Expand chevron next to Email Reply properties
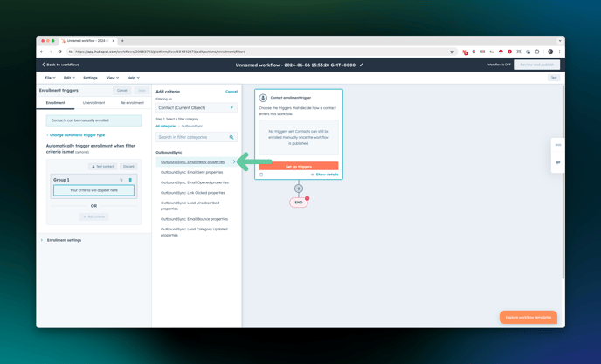Image resolution: width=601 pixels, height=364 pixels. (x=234, y=162)
